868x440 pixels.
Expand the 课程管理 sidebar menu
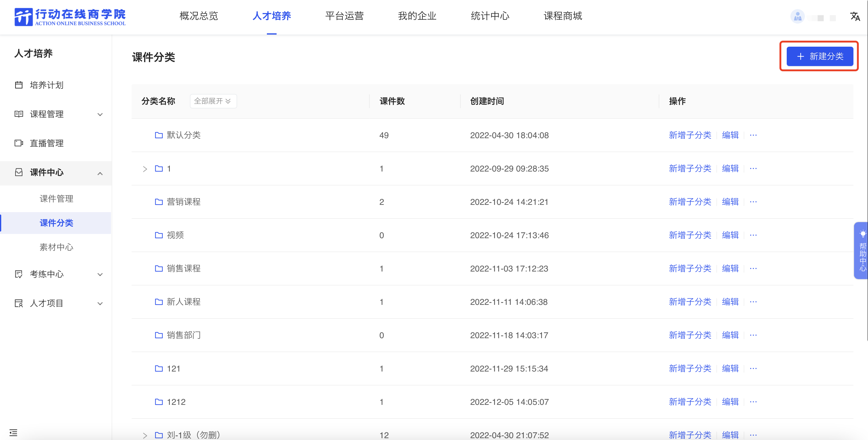point(100,115)
